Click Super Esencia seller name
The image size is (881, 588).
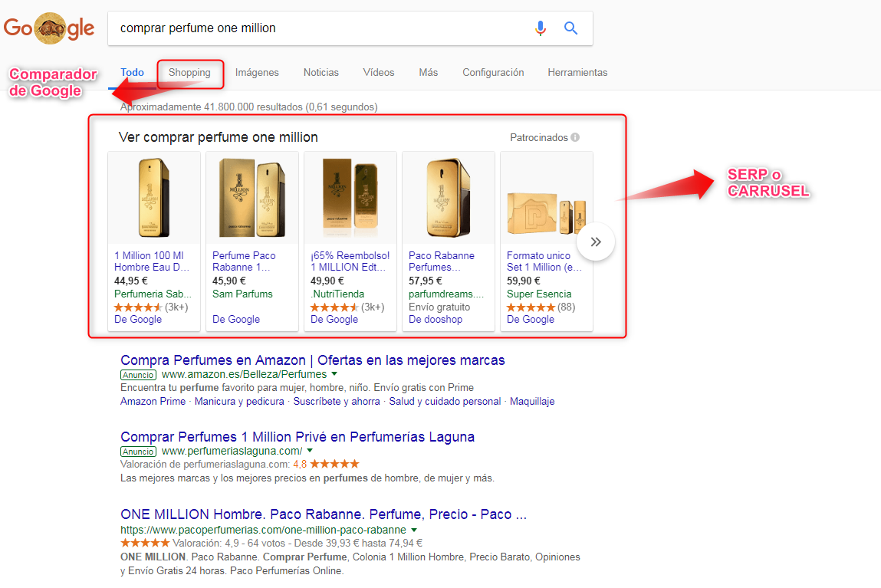[539, 294]
